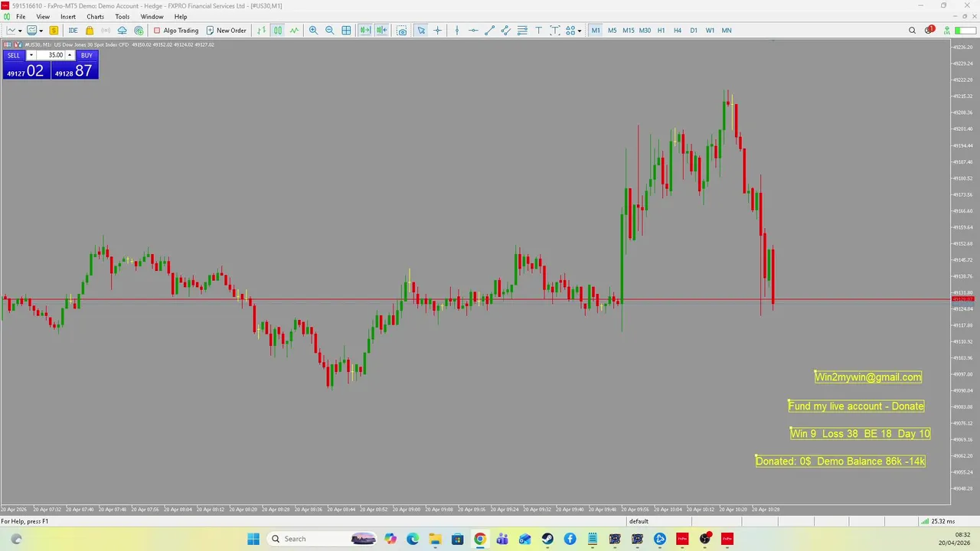Open the Market Watch dollar icon

(x=54, y=31)
